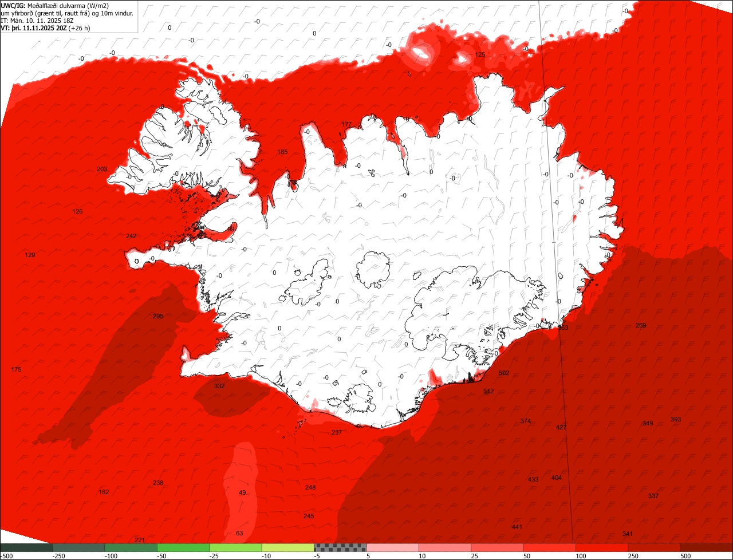Click the 63 value near the bottom edge
The image size is (733, 560).
point(239,533)
